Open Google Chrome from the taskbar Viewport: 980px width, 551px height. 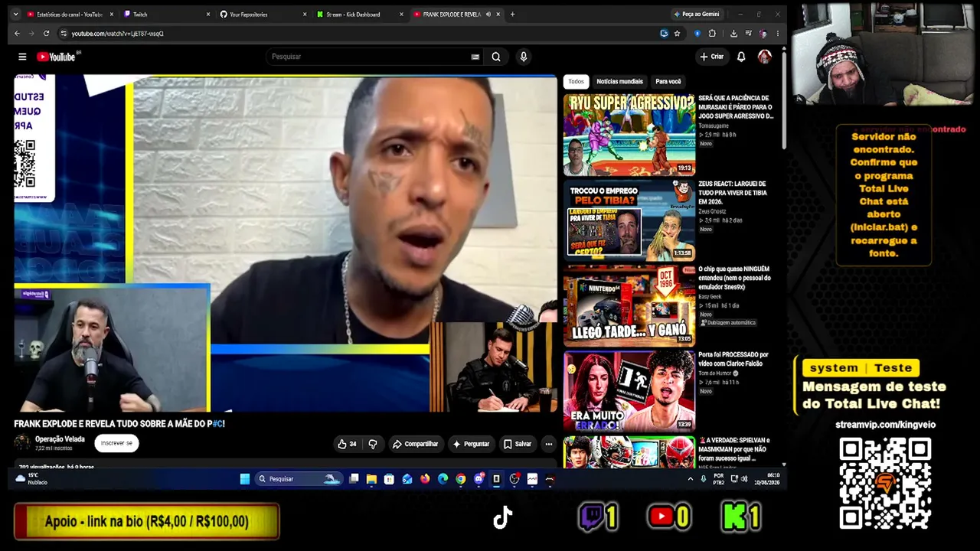point(460,479)
